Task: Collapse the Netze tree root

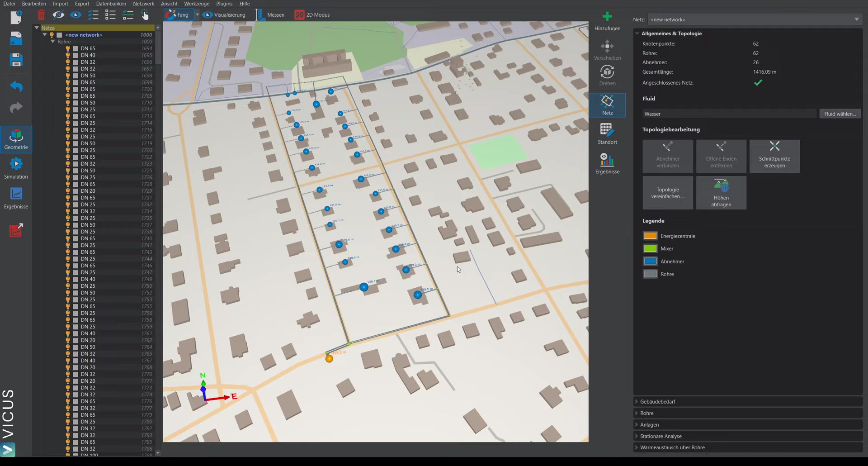Action: pyautogui.click(x=37, y=28)
